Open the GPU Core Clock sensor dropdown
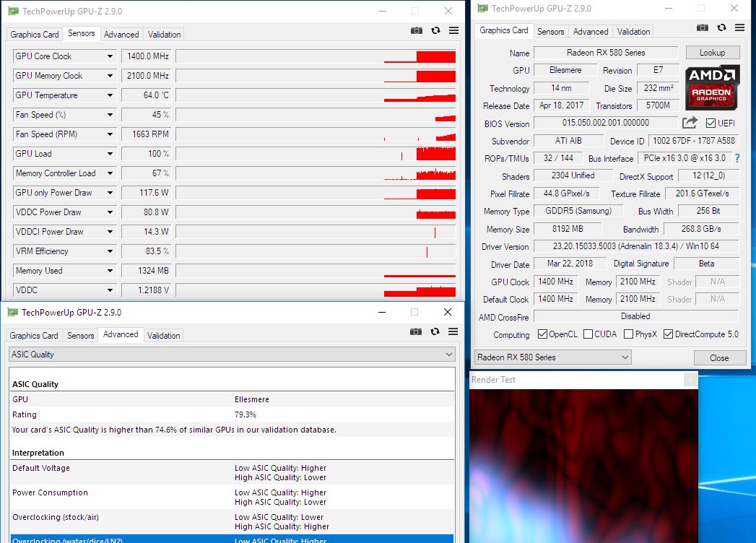The image size is (756, 543). point(110,56)
